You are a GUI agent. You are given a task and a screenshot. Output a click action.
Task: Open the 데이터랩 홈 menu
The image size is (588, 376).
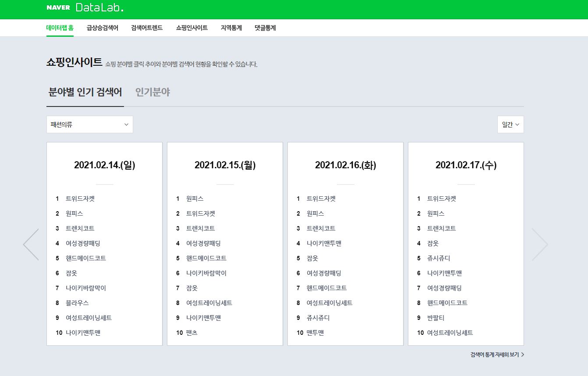click(60, 28)
